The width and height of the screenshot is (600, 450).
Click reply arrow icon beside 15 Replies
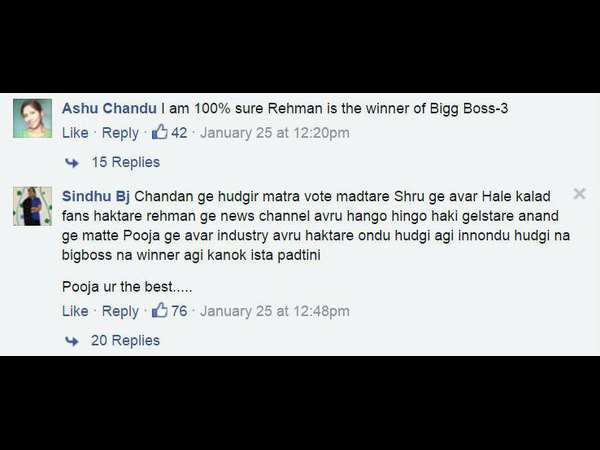tap(72, 163)
